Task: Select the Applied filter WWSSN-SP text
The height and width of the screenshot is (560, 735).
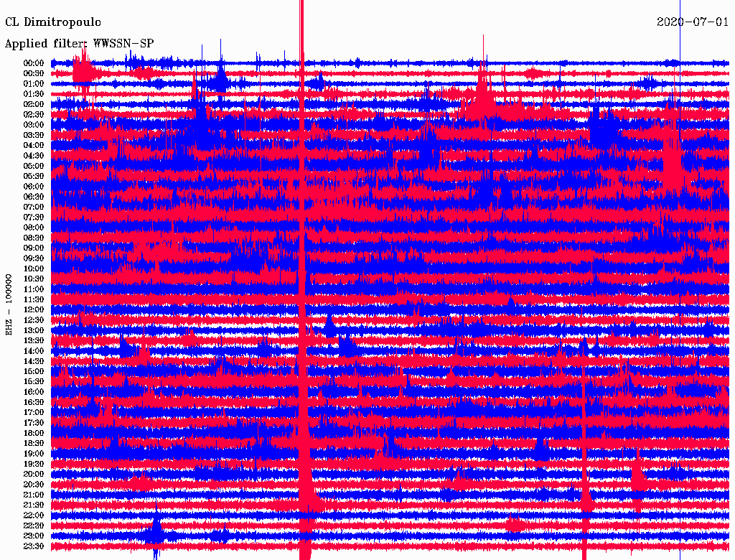Action: point(79,43)
